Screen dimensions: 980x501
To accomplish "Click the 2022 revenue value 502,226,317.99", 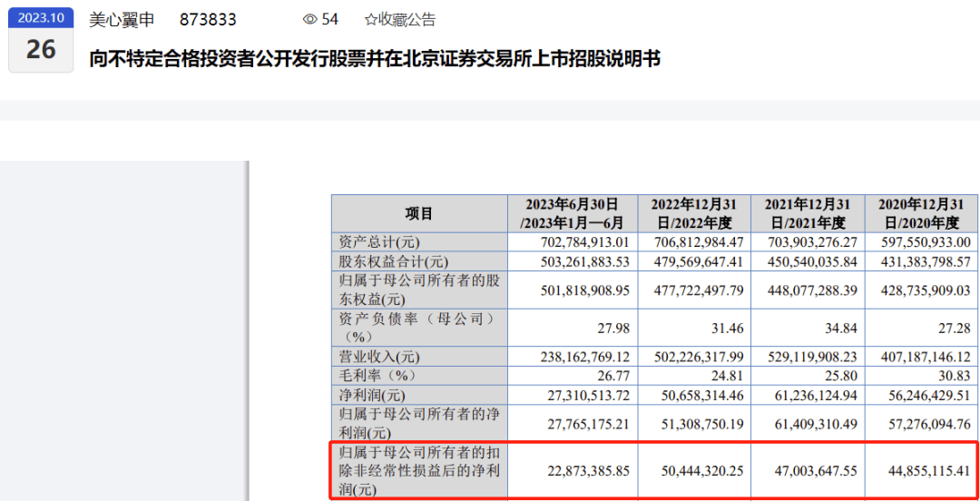I will point(694,357).
